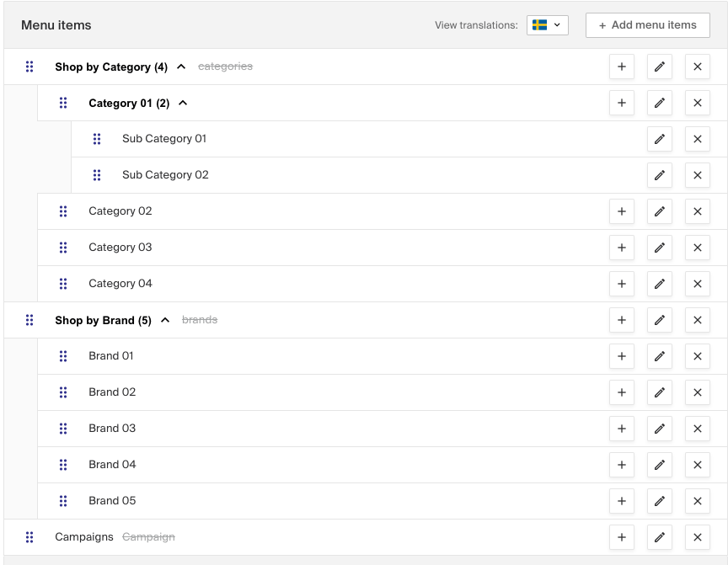The height and width of the screenshot is (565, 728).
Task: Collapse the Category 01 subtree
Action: [x=183, y=103]
